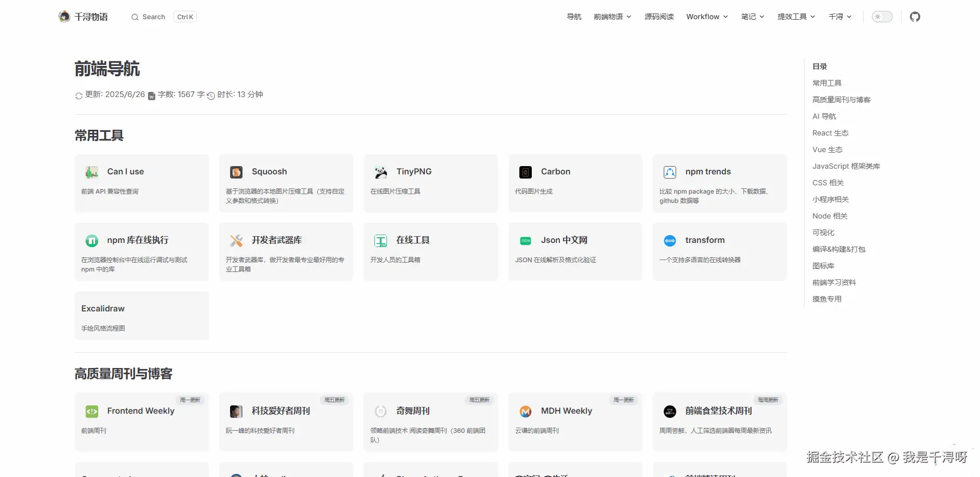980x477 pixels.
Task: Open the transform card title
Action: pos(705,240)
